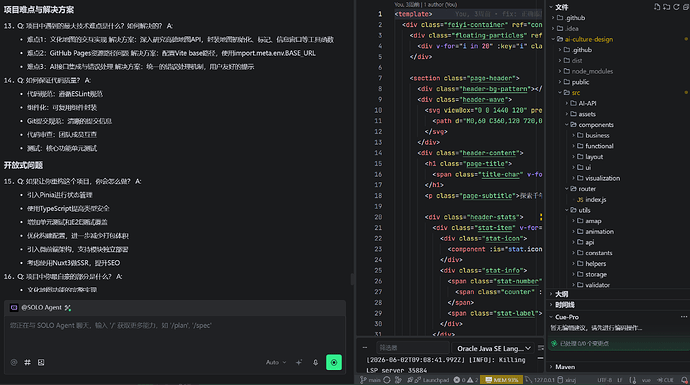Open the Cue-Pro more options menu

click(x=683, y=317)
